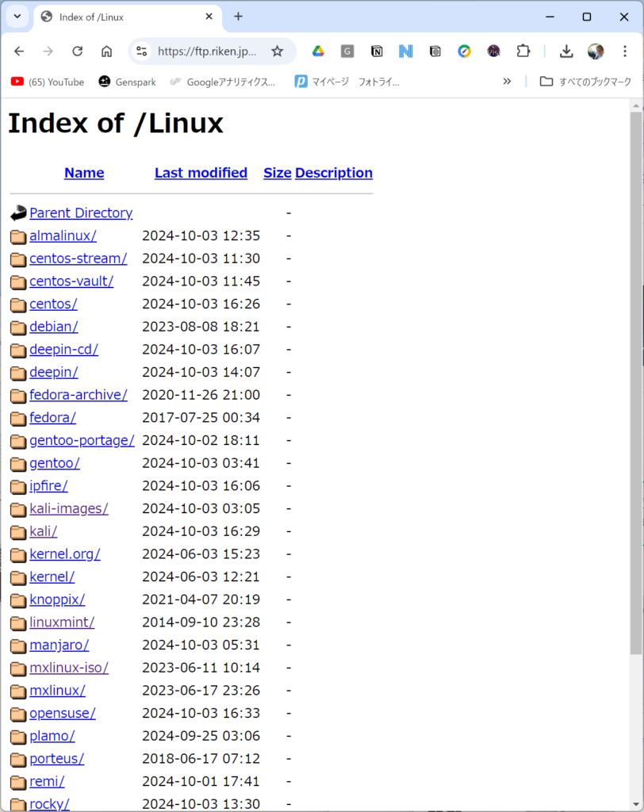This screenshot has height=812, width=644.
Task: Open the kali-images/ directory link
Action: click(x=69, y=508)
